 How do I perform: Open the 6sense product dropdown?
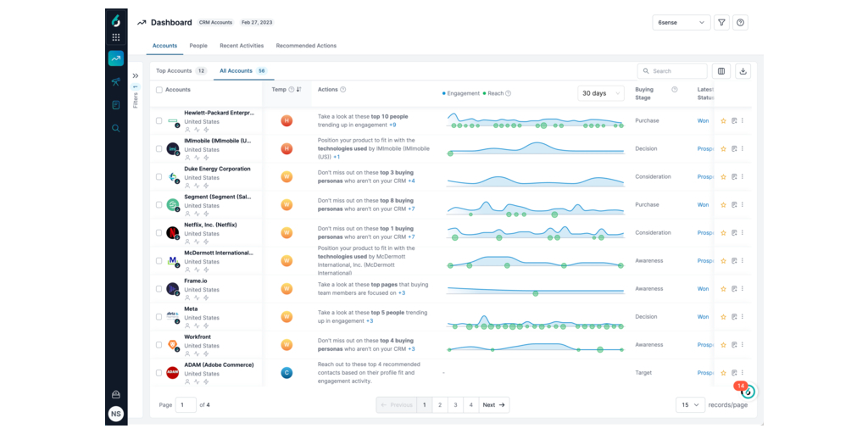[x=681, y=23]
